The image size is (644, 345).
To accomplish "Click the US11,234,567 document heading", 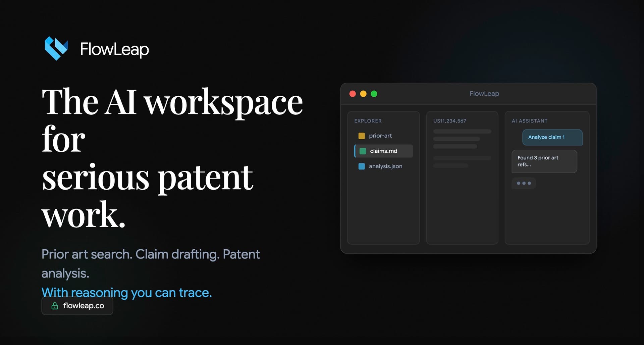I will tap(450, 121).
